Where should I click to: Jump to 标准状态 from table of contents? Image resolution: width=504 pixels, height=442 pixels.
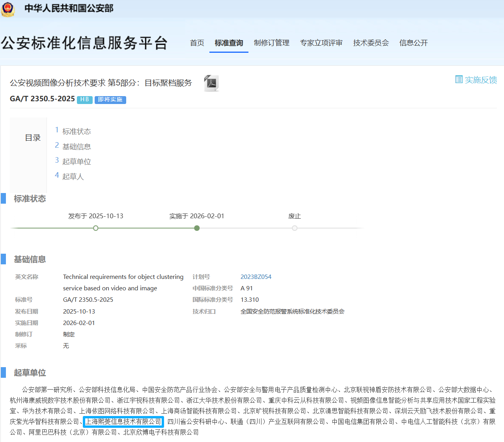coord(77,131)
